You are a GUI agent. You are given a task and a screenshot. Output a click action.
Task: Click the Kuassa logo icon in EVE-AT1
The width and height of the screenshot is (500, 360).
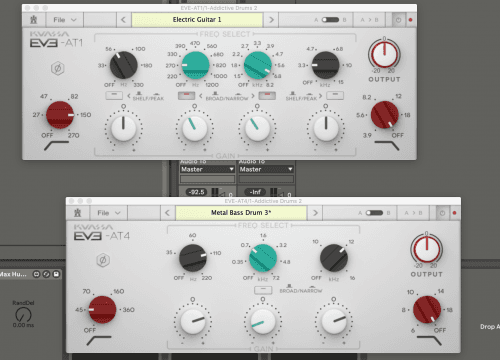pyautogui.click(x=34, y=20)
